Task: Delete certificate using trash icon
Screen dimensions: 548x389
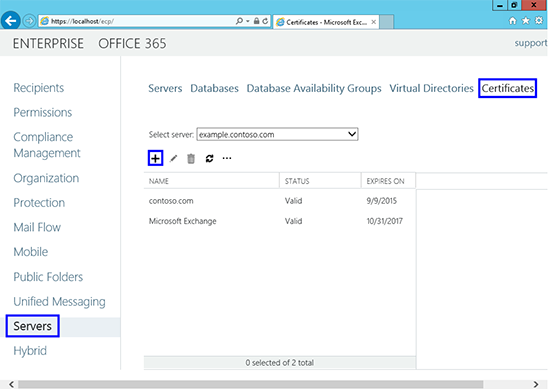Action: click(x=191, y=159)
